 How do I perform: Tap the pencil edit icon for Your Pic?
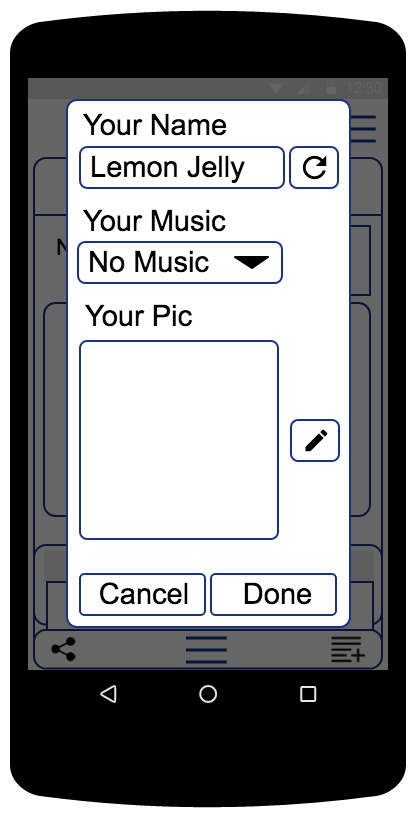[x=315, y=440]
